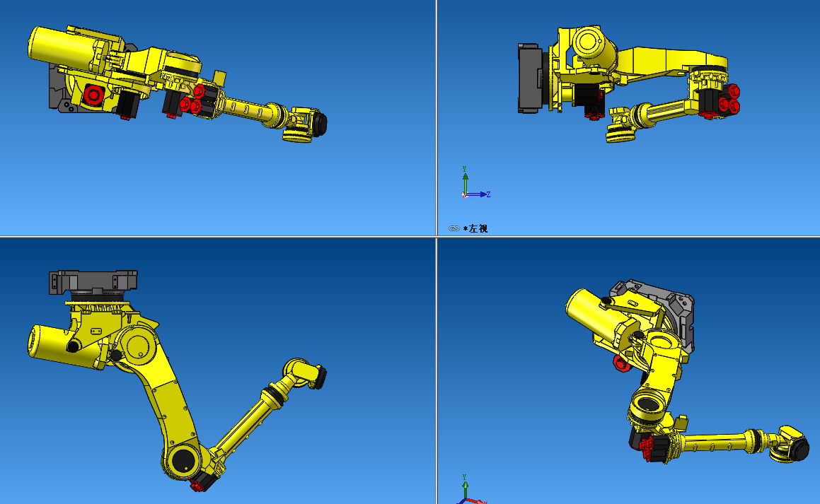Click the link icon beside the *左视 label
This screenshot has width=820, height=504.
pyautogui.click(x=454, y=228)
